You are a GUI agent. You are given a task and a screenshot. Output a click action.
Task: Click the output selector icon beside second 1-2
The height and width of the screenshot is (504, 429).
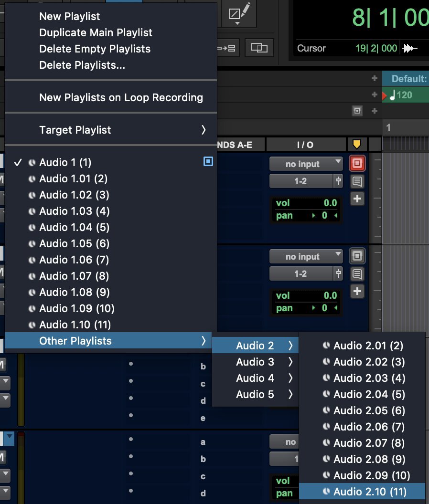point(338,273)
